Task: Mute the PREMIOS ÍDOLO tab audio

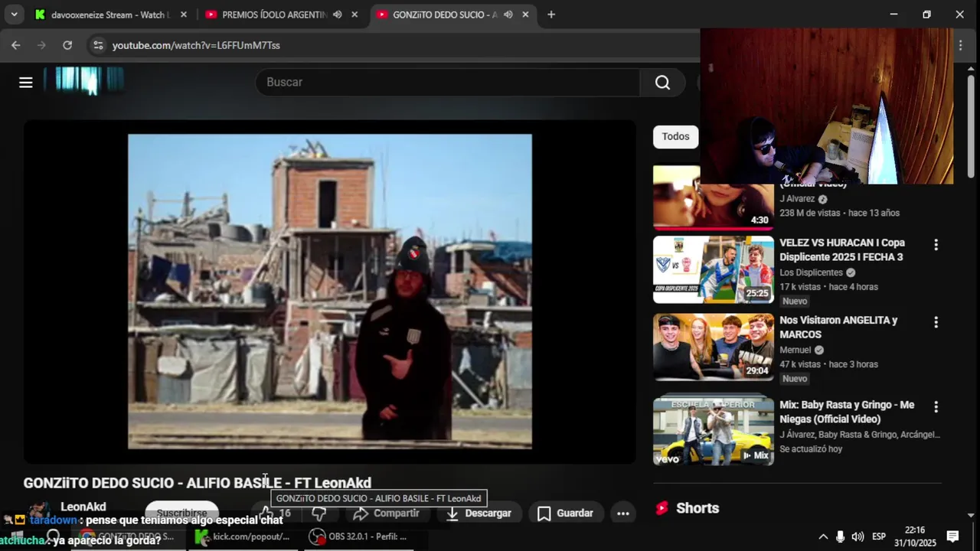Action: pos(338,15)
